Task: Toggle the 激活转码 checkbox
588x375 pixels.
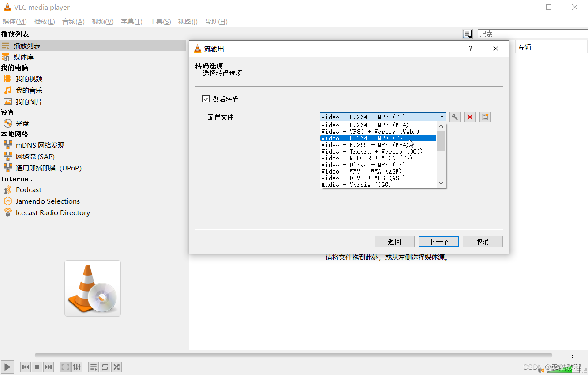Action: point(206,99)
